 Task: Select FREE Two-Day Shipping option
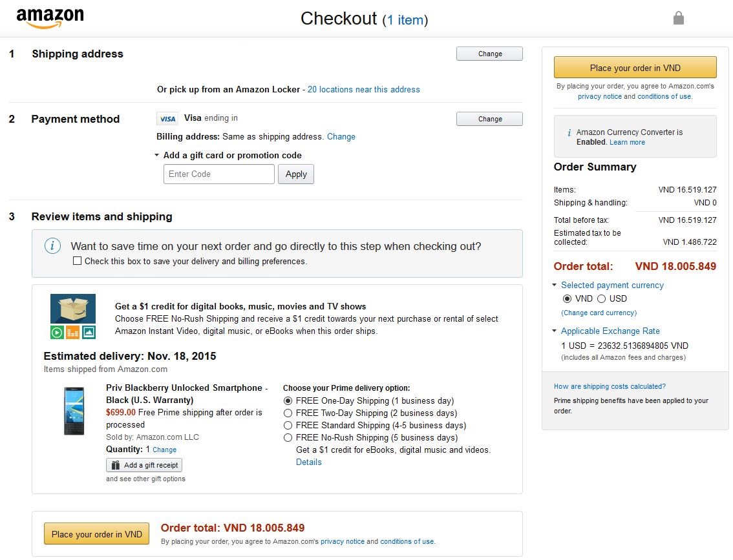click(x=288, y=413)
